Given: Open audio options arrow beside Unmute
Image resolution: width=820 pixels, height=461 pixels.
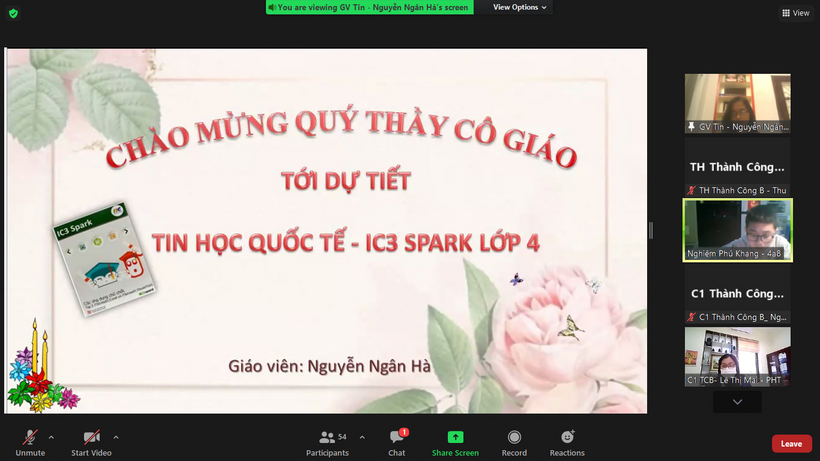Looking at the screenshot, I should click(x=51, y=437).
